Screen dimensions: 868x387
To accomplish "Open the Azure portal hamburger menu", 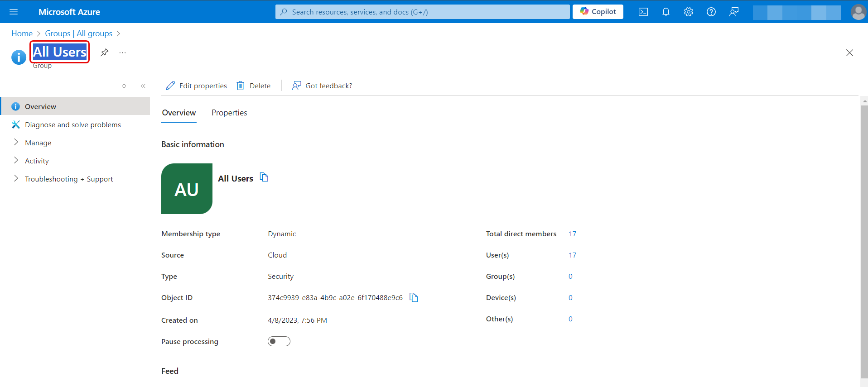I will point(14,12).
